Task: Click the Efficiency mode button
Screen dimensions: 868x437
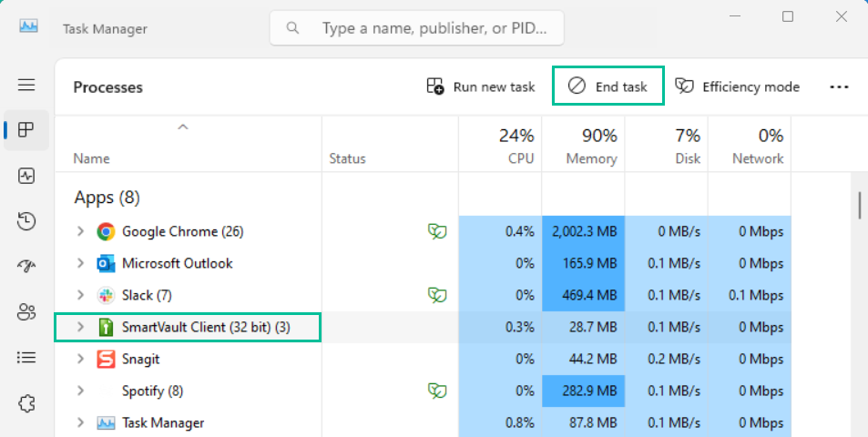Action: [x=738, y=86]
